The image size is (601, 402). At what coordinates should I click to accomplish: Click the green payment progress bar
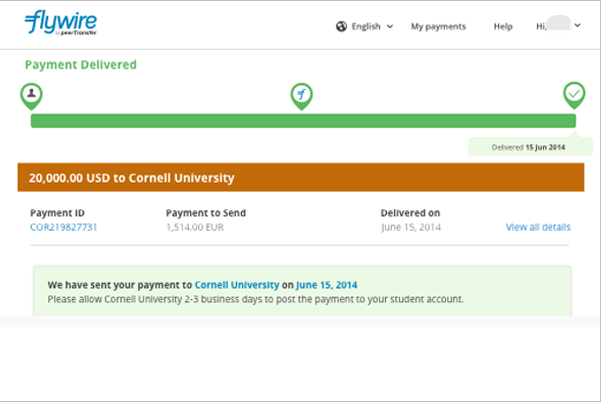(303, 121)
